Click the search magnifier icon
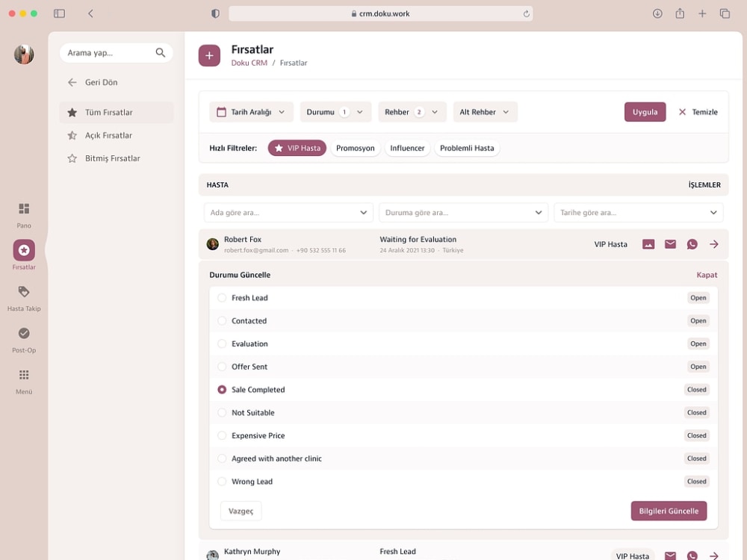Screen dimensions: 747x560 pos(160,53)
